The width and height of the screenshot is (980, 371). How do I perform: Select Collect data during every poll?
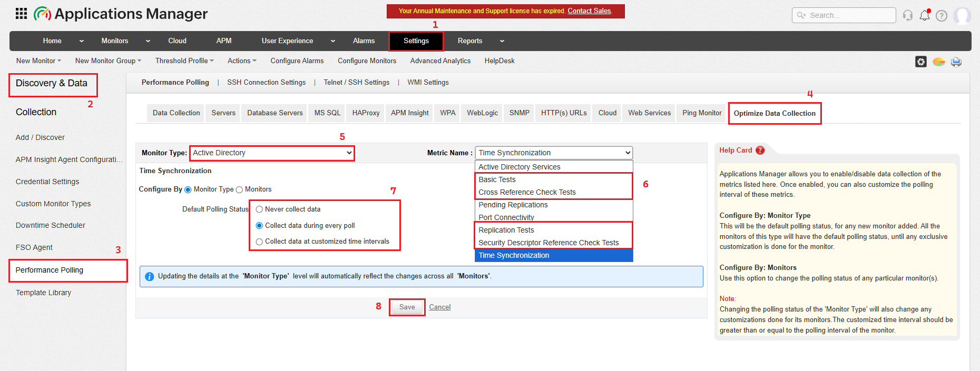pos(259,226)
